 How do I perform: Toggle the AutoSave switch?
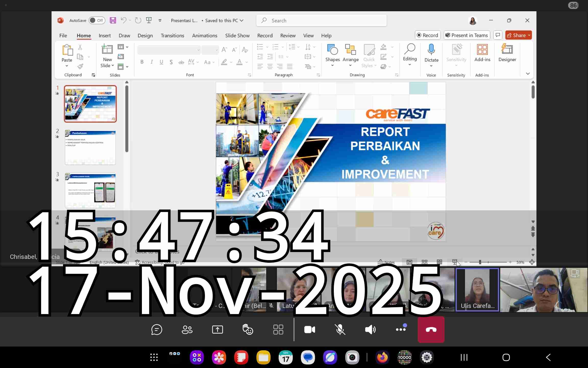tap(97, 20)
